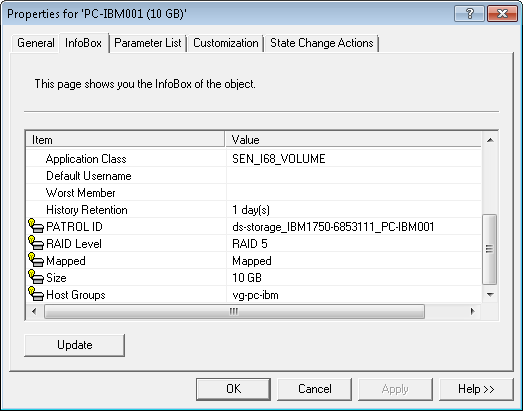The height and width of the screenshot is (411, 523).
Task: Click the Host Groups label
Action: (76, 295)
